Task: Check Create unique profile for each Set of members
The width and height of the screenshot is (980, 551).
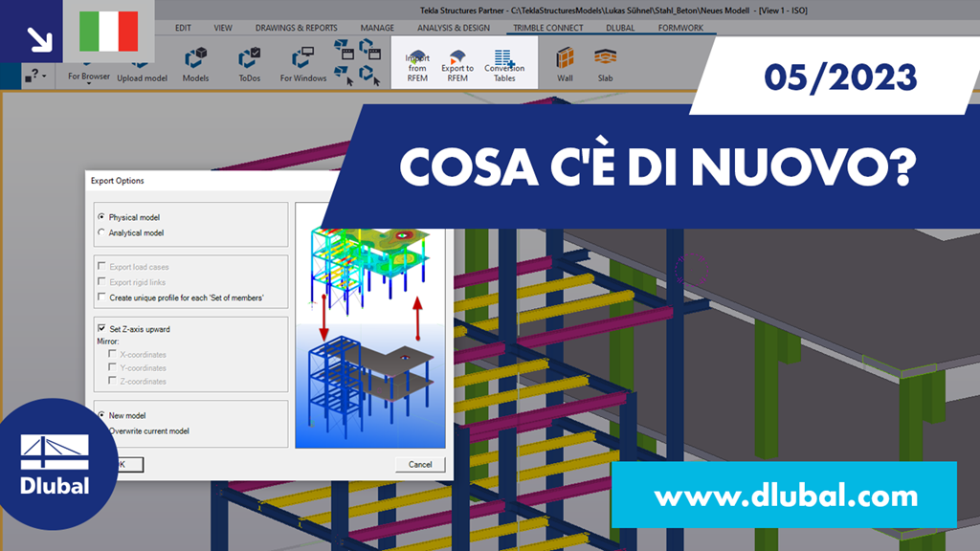Action: [x=101, y=297]
